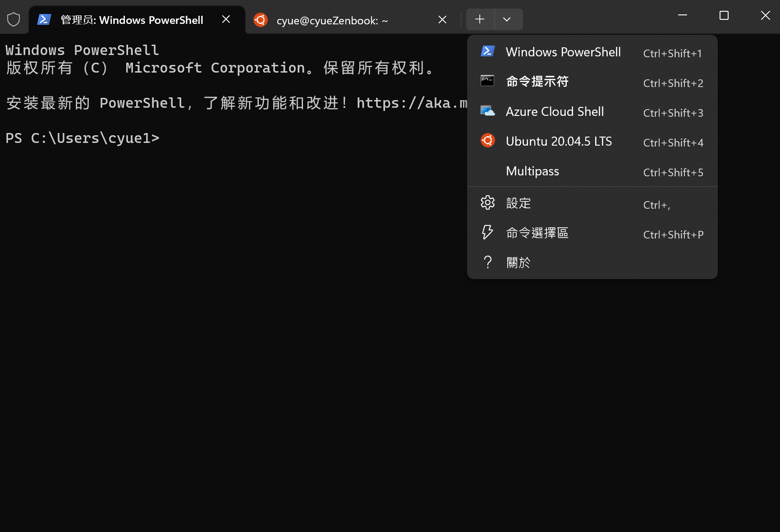780x532 pixels.
Task: Open 命令選擇區 command palette entry
Action: click(537, 233)
